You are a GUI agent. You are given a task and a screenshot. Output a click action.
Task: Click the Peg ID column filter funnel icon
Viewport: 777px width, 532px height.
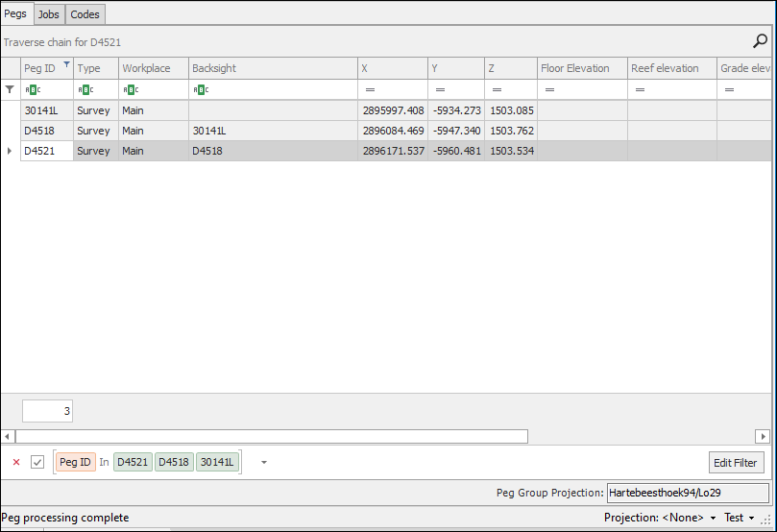click(66, 65)
